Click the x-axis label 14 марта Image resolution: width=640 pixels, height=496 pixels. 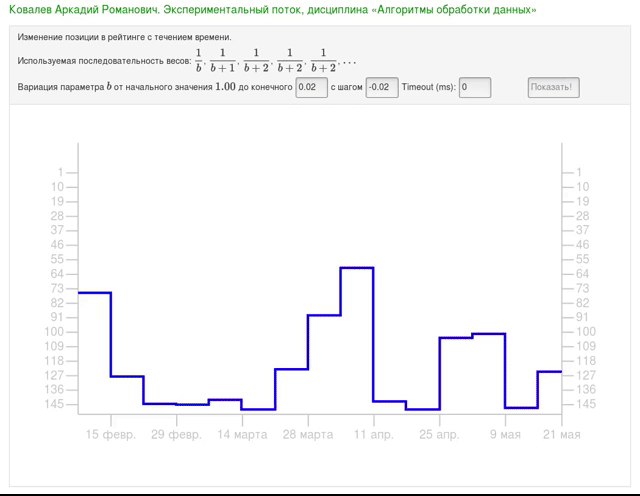click(x=242, y=434)
